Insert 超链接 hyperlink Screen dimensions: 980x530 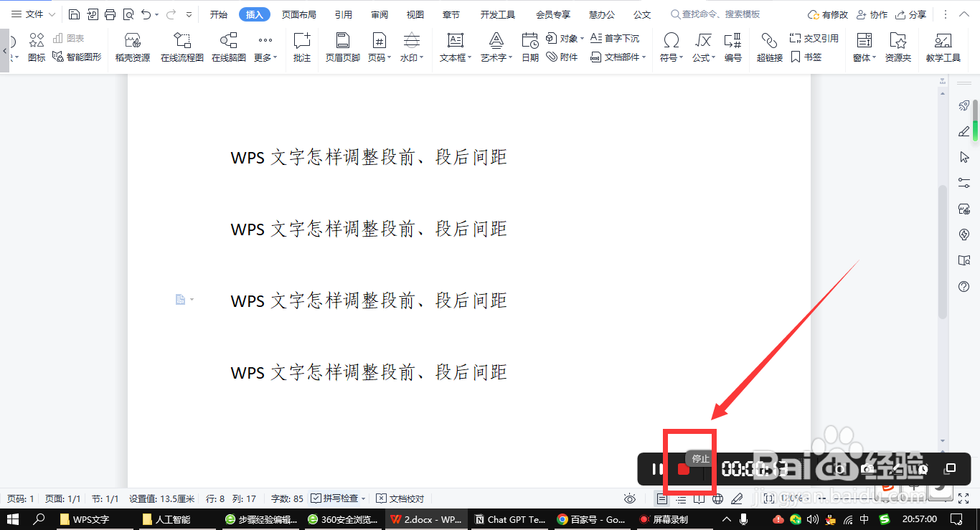(x=770, y=47)
